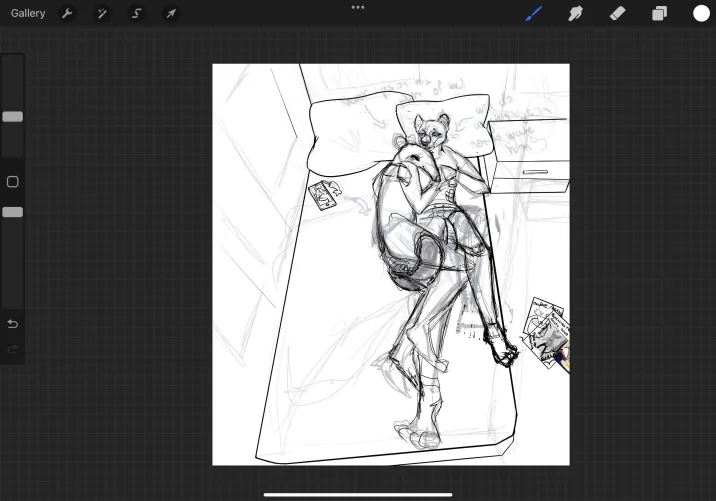Image resolution: width=716 pixels, height=501 pixels.
Task: Open the Layers panel
Action: pyautogui.click(x=659, y=14)
